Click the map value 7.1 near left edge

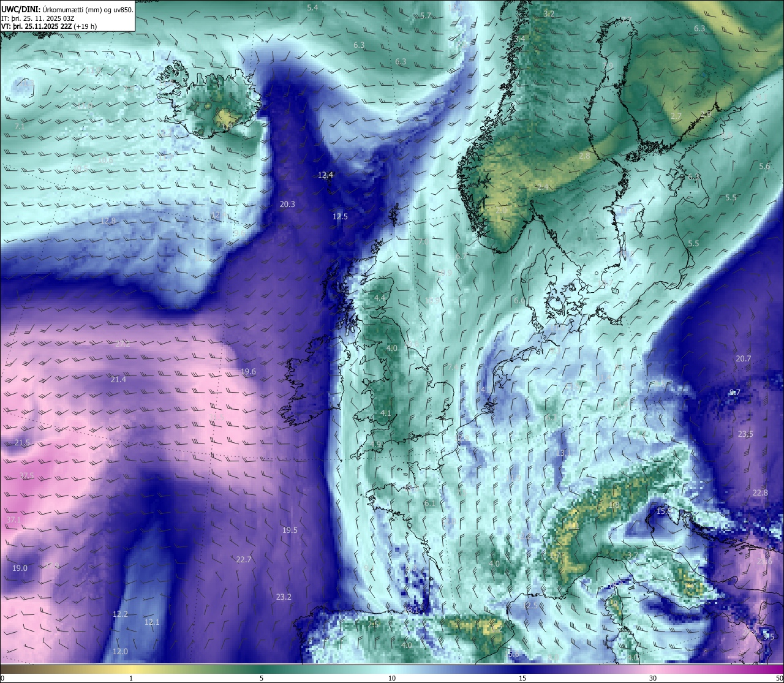(x=20, y=126)
